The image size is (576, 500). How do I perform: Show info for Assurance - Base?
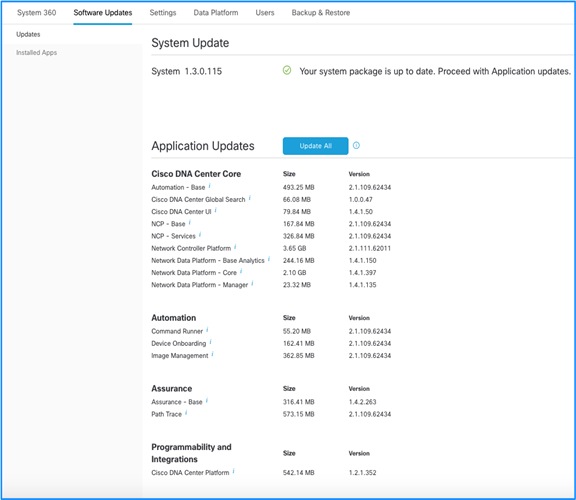tap(207, 400)
